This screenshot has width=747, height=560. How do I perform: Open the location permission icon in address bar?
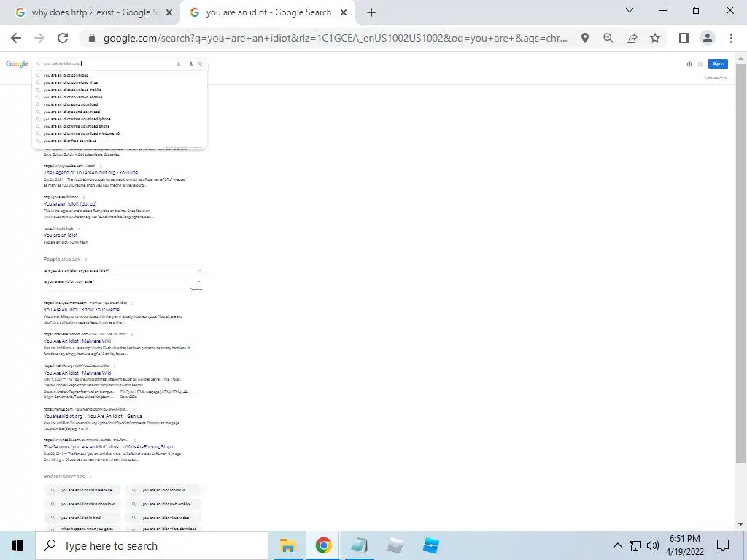tap(585, 38)
